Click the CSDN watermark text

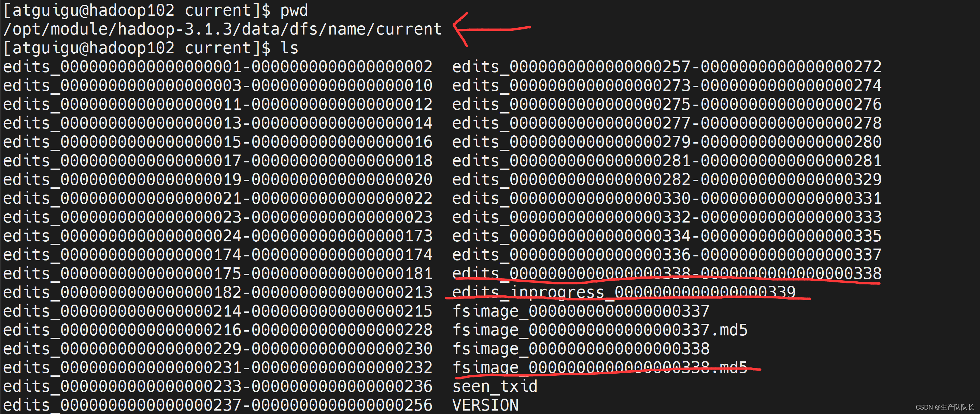[944, 407]
